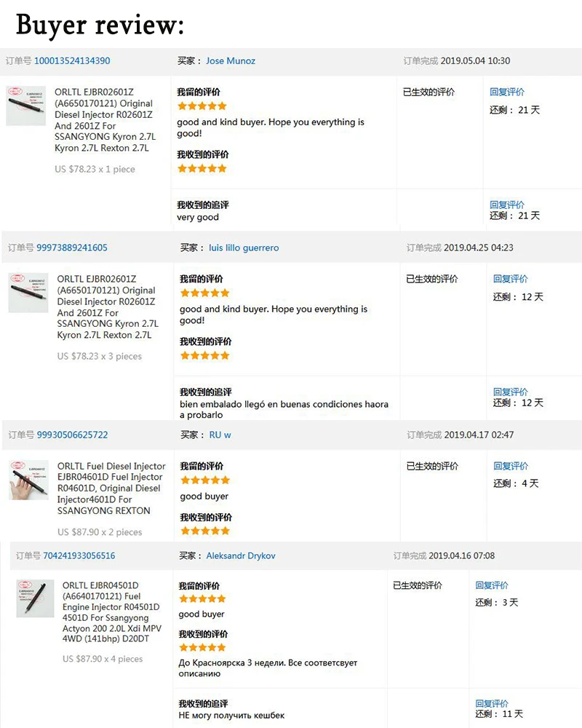This screenshot has height=728, width=582.
Task: Reply to 'very good' follow-up review
Action: tap(507, 205)
